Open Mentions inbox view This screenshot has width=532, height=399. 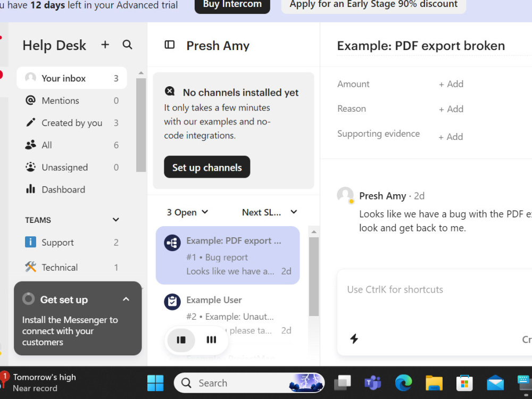click(x=72, y=101)
